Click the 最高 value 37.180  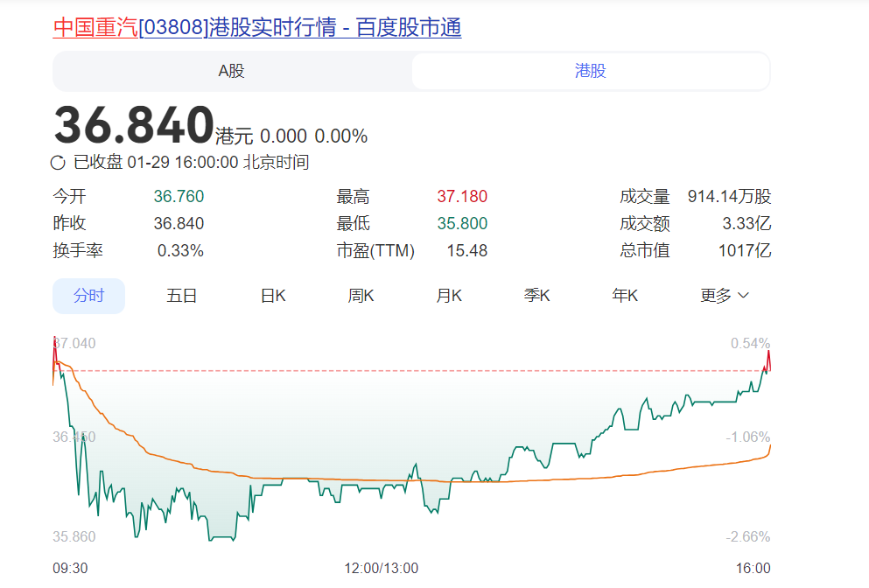[x=462, y=197]
